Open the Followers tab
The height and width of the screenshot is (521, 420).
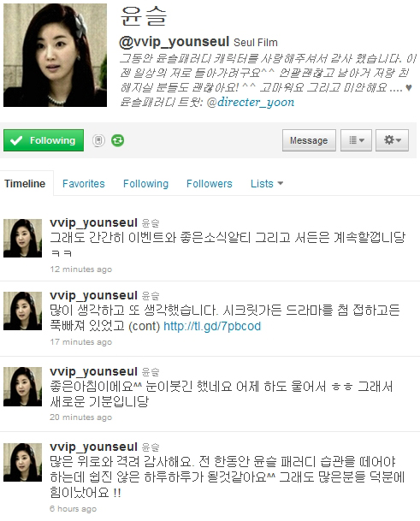[x=210, y=183]
